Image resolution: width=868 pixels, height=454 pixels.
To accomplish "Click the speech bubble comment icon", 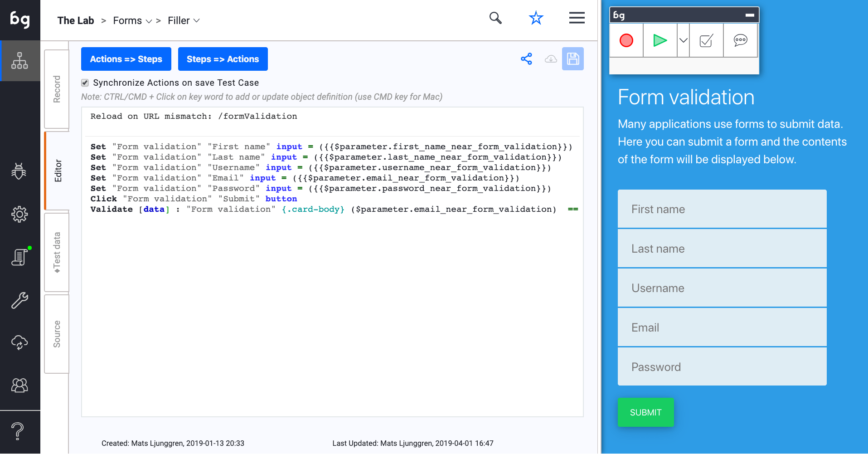I will (x=740, y=41).
